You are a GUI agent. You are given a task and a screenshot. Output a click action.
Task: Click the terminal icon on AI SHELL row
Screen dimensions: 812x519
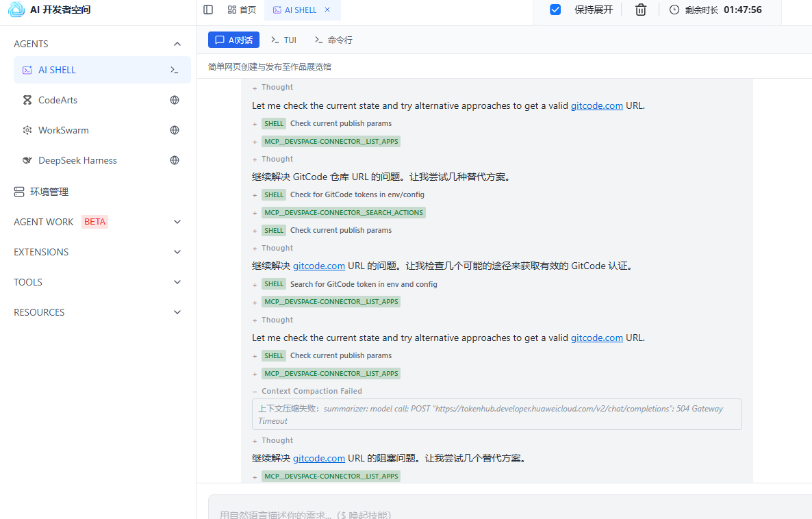tap(175, 70)
